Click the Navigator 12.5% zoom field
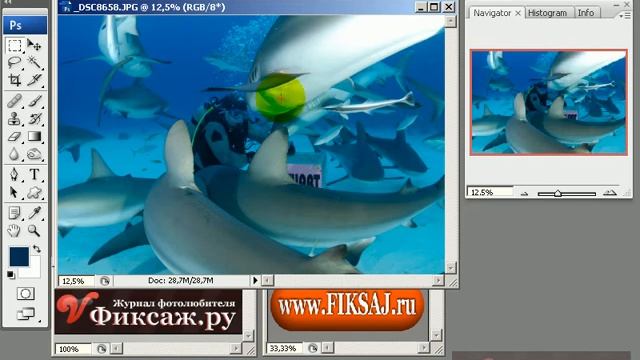The height and width of the screenshot is (360, 640). tap(490, 192)
